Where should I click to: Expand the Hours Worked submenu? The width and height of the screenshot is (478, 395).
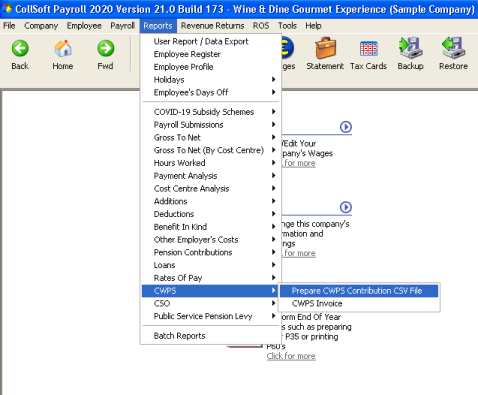(x=211, y=163)
